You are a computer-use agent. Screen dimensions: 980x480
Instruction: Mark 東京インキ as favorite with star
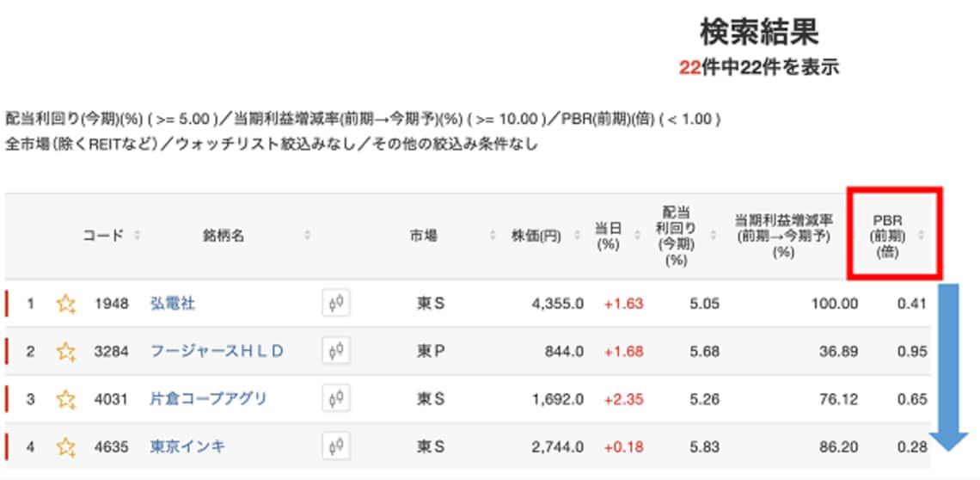[65, 446]
